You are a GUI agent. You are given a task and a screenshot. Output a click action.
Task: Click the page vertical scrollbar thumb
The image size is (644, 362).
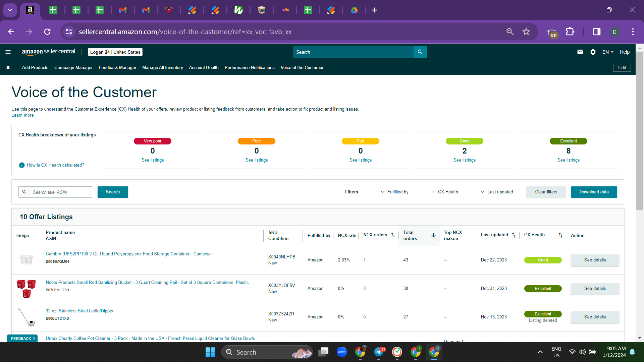click(640, 131)
